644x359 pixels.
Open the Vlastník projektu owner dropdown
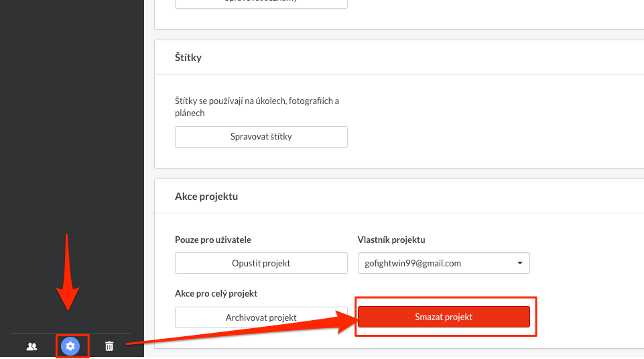click(x=444, y=263)
